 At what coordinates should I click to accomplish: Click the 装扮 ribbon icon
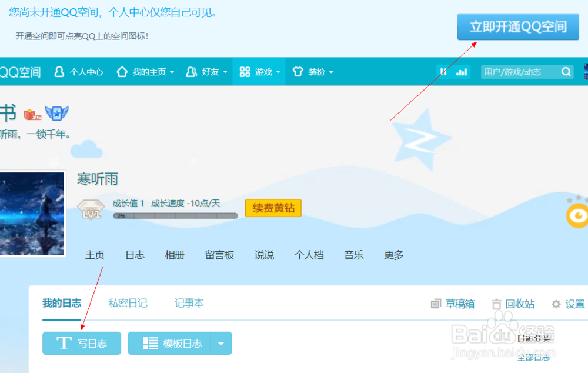pyautogui.click(x=299, y=72)
